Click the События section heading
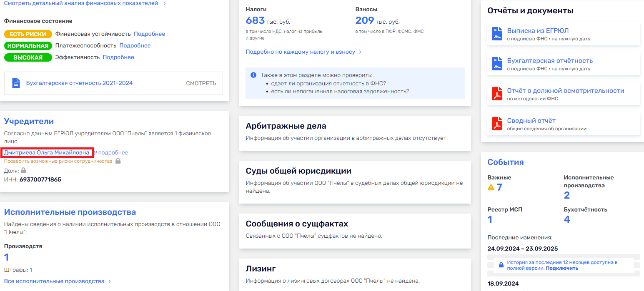This screenshot has height=291, width=644. click(x=506, y=162)
